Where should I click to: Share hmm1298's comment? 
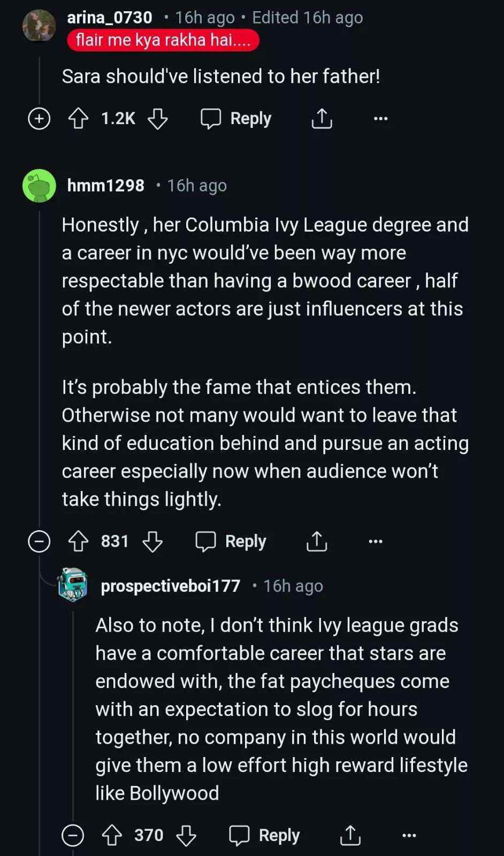[317, 541]
